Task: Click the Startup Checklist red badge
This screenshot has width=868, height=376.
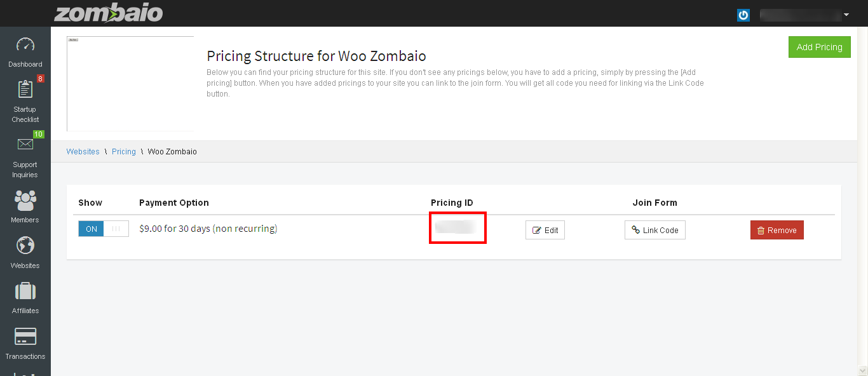Action: point(40,79)
